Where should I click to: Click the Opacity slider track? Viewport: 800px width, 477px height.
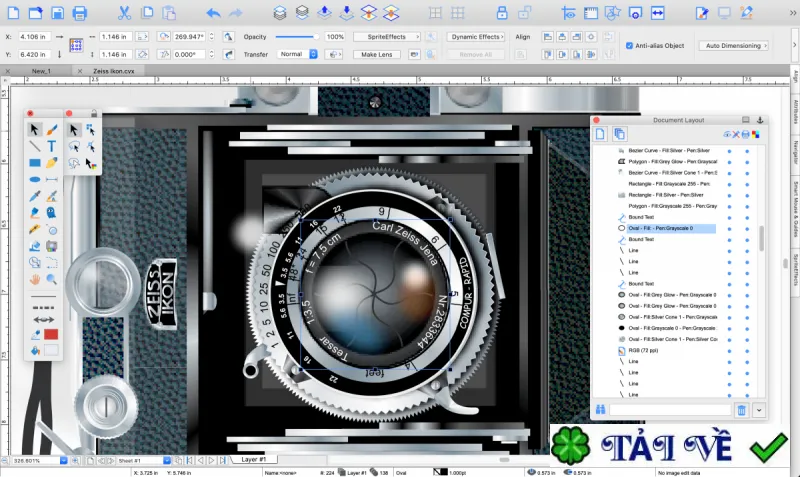pyautogui.click(x=297, y=37)
